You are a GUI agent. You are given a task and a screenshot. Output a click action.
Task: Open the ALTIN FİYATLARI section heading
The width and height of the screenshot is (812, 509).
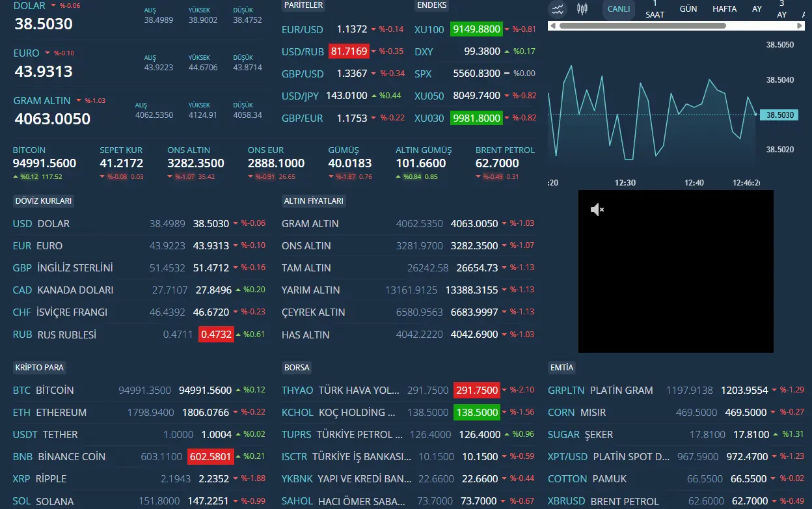314,201
